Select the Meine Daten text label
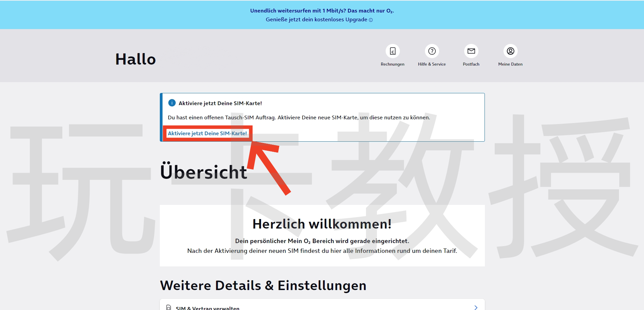The width and height of the screenshot is (644, 310). pos(510,64)
